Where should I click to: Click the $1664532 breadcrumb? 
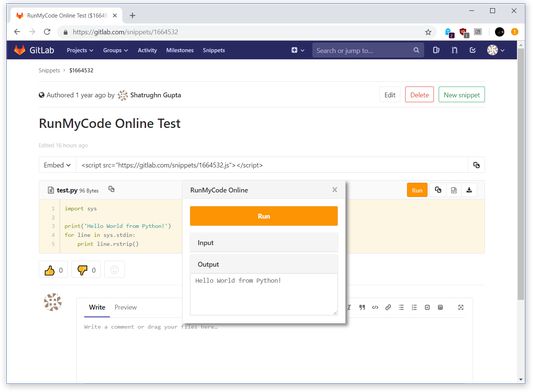(81, 70)
